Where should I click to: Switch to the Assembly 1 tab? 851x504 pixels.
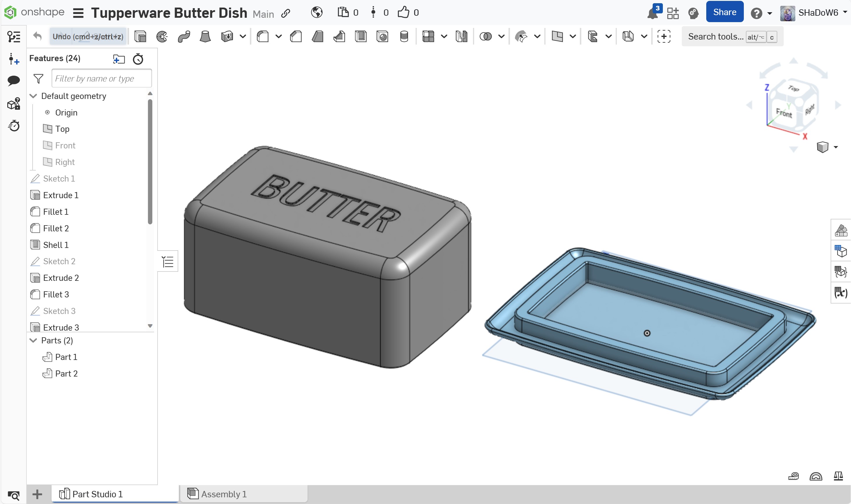pyautogui.click(x=244, y=494)
